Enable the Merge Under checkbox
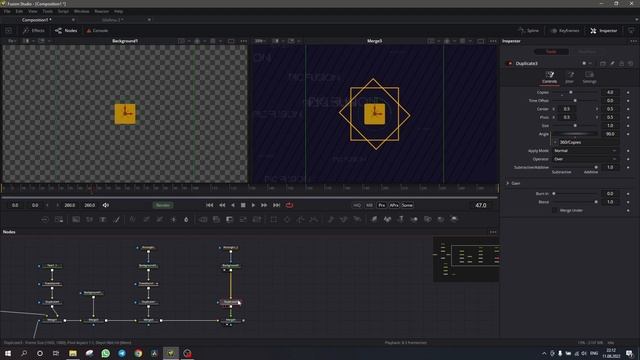Viewport: 640px width, 360px height. coord(554,211)
